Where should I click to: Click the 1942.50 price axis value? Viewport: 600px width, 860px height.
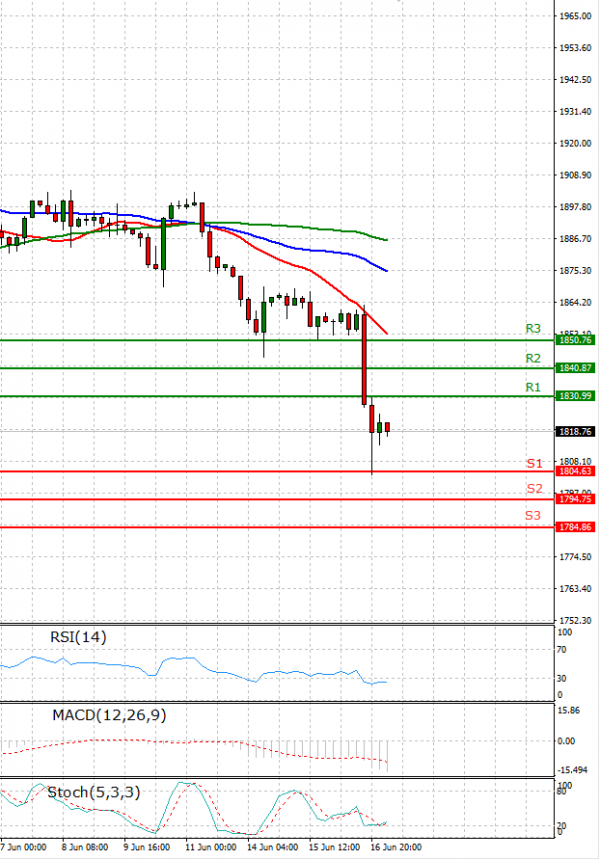click(x=575, y=80)
